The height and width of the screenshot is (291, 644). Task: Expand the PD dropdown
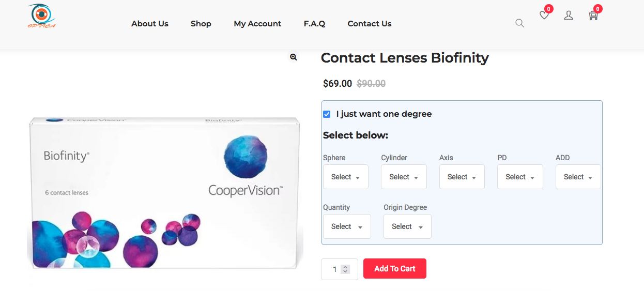pyautogui.click(x=520, y=177)
